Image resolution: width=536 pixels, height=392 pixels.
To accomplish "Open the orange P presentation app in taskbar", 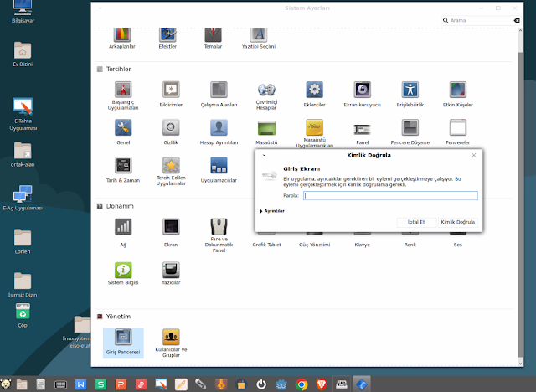I will click(121, 384).
